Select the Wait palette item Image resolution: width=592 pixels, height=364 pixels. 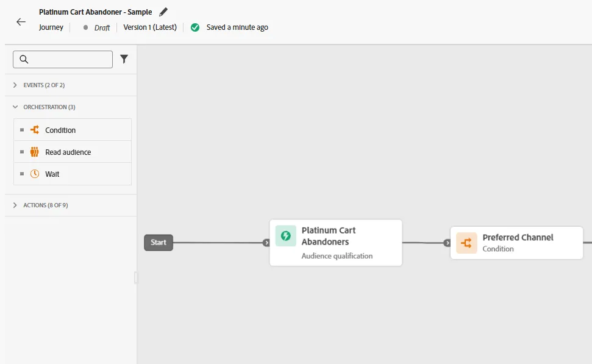pyautogui.click(x=73, y=174)
